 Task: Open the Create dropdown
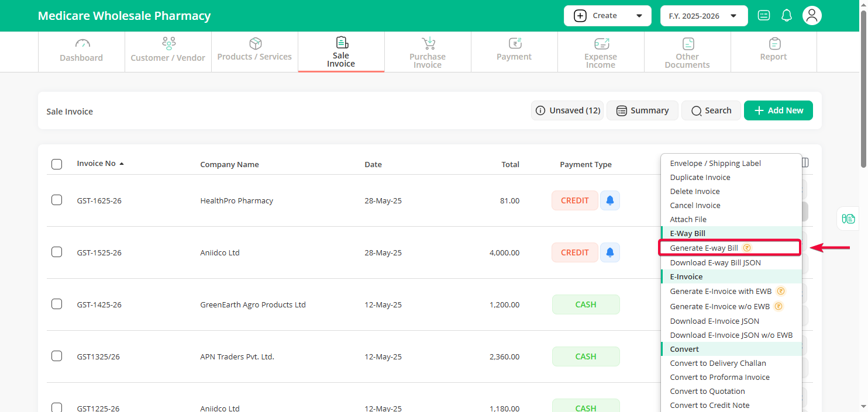[x=608, y=16]
